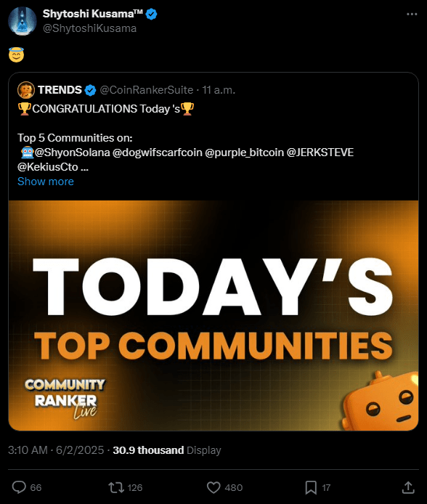Open the three-dot more options menu
The height and width of the screenshot is (504, 427).
coord(412,14)
